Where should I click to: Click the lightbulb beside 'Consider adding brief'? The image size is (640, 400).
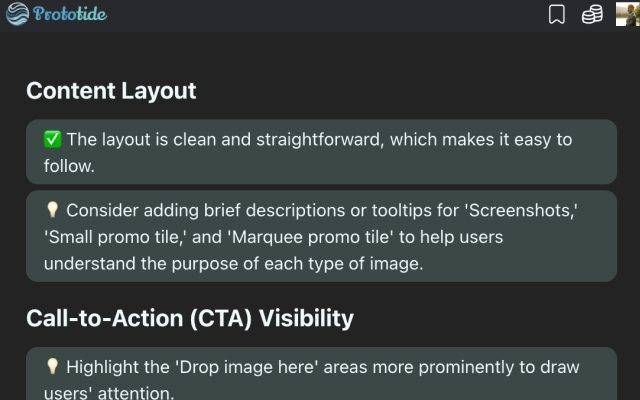pos(53,211)
